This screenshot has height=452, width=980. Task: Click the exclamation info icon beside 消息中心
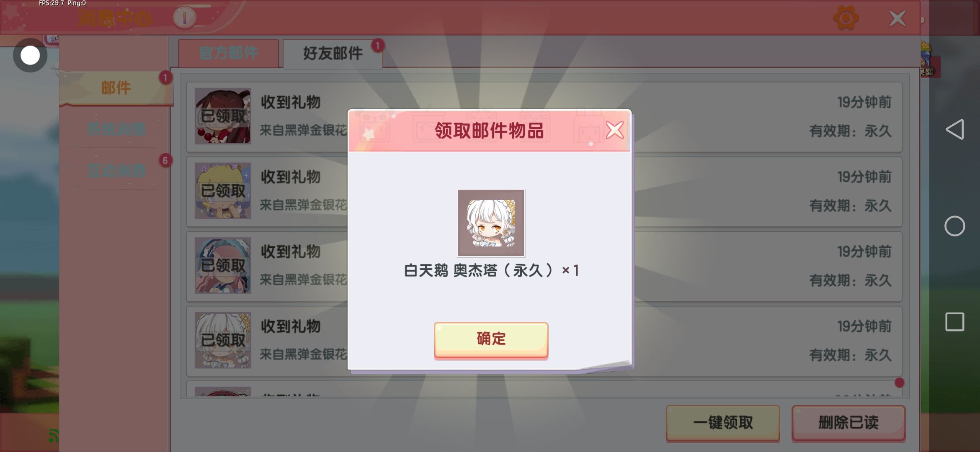(x=184, y=18)
